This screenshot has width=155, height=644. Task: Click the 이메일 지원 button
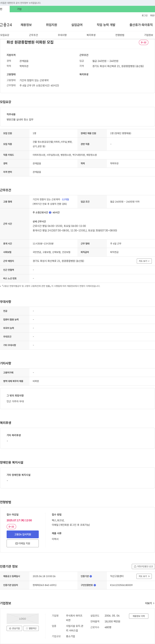click(x=23, y=543)
